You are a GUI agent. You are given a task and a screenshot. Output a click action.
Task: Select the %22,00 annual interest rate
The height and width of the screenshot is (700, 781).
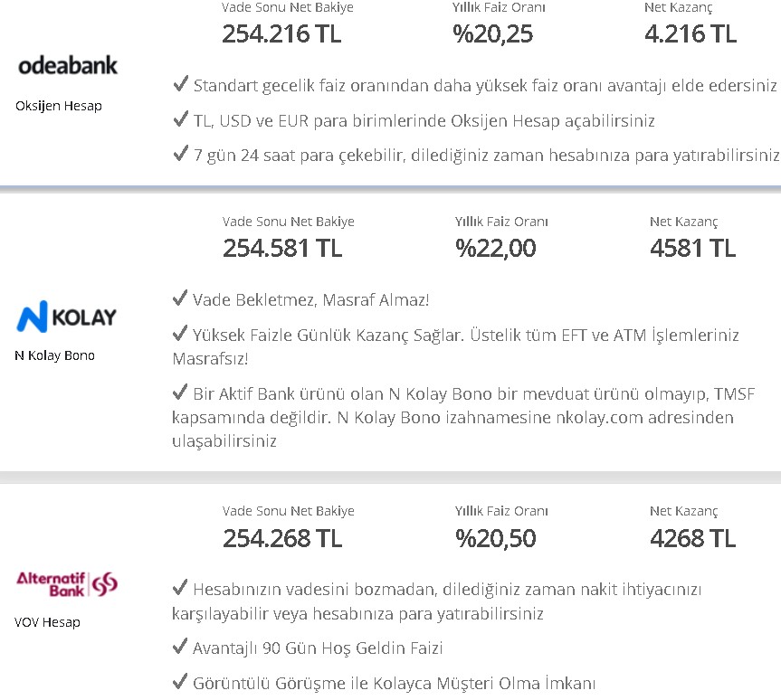pos(496,248)
